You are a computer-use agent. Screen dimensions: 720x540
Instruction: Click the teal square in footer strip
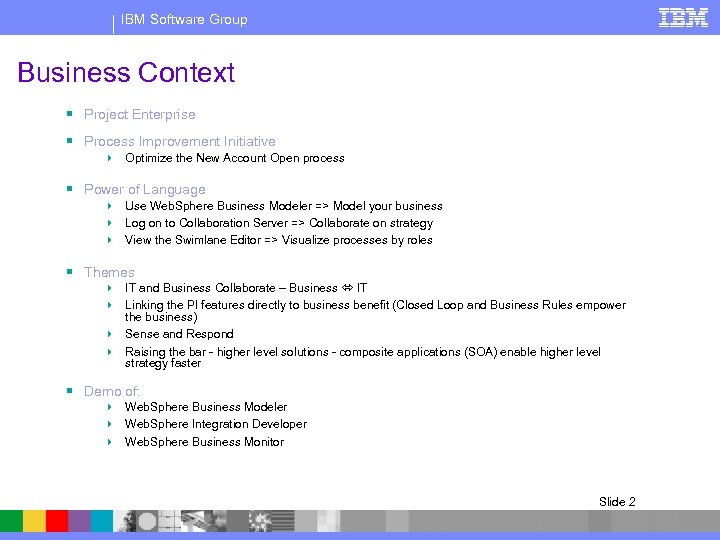tap(101, 521)
